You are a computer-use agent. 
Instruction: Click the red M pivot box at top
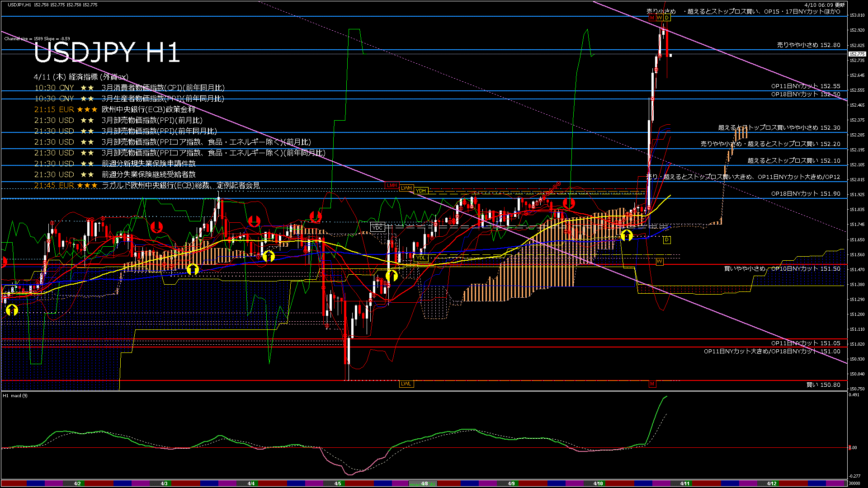tap(652, 18)
